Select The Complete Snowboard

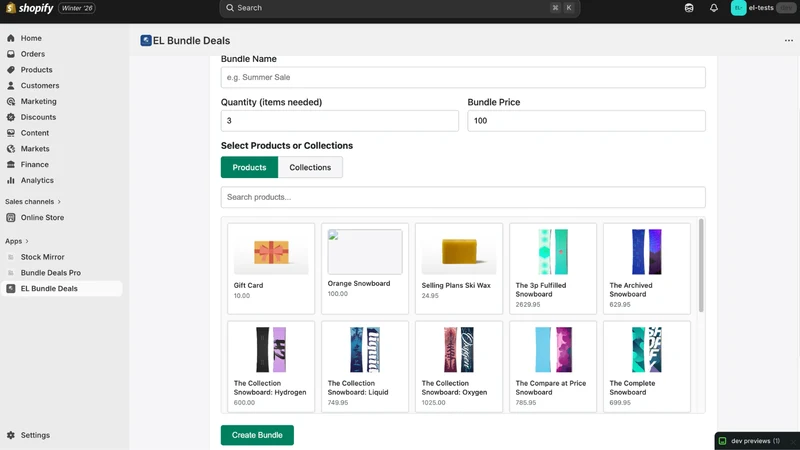point(646,366)
